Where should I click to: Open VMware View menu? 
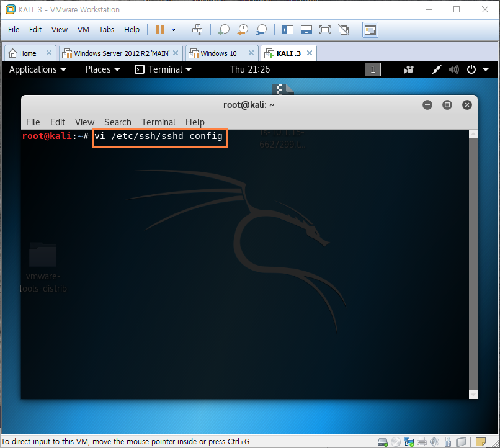pyautogui.click(x=60, y=30)
